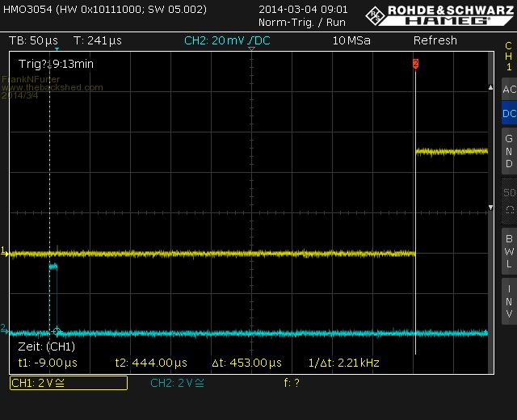This screenshot has height=420, width=517.
Task: Toggle the BWL bandwidth limit
Action: (508, 250)
